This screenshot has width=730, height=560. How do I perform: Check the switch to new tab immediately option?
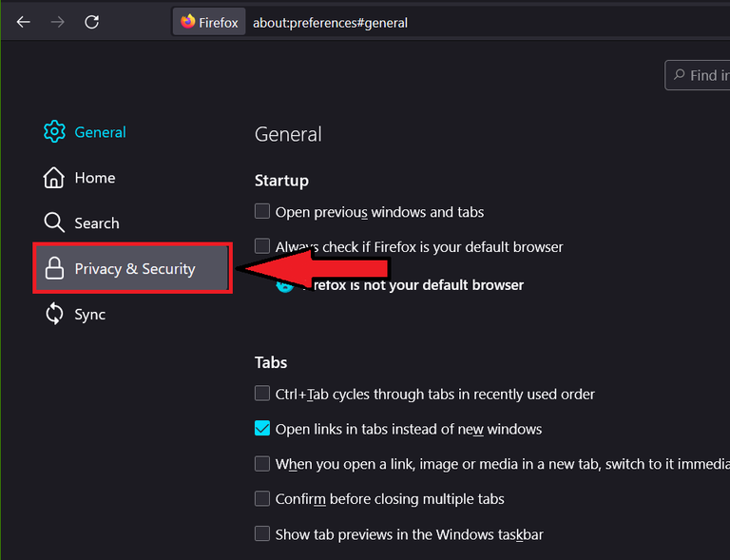point(262,464)
